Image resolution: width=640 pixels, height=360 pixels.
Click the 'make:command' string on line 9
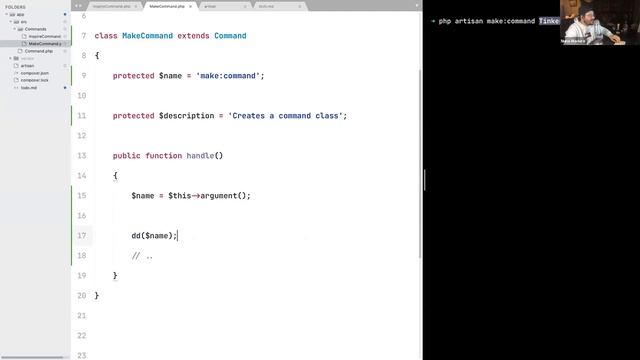coord(228,76)
